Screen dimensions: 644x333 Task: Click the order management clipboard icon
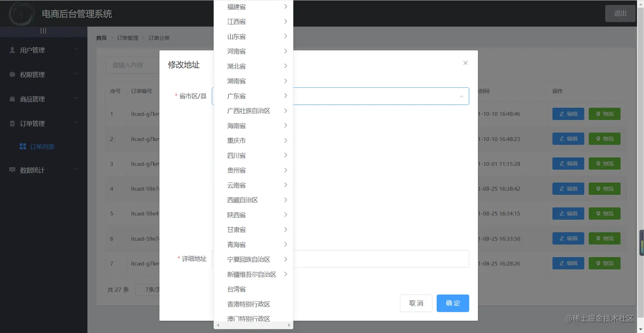pos(12,124)
